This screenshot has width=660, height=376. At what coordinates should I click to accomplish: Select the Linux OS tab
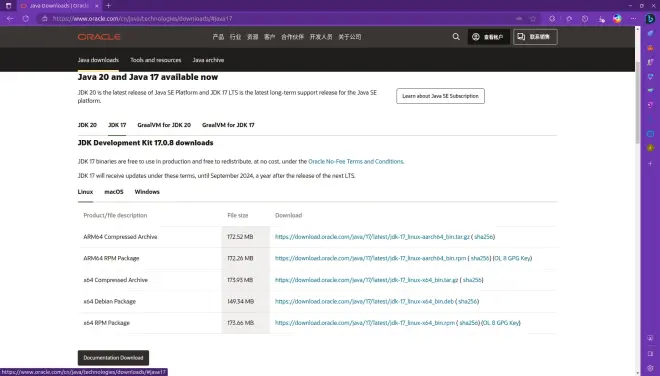pyautogui.click(x=85, y=192)
